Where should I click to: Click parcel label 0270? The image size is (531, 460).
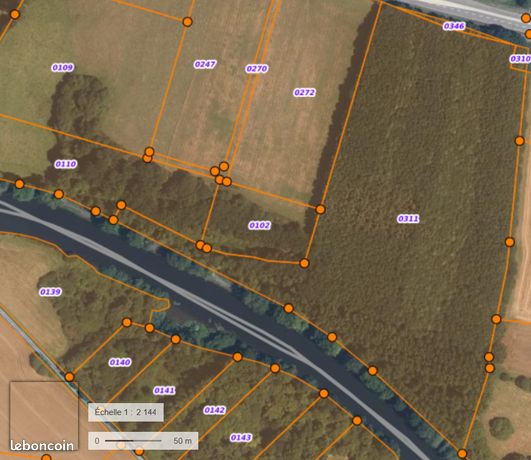pos(257,69)
